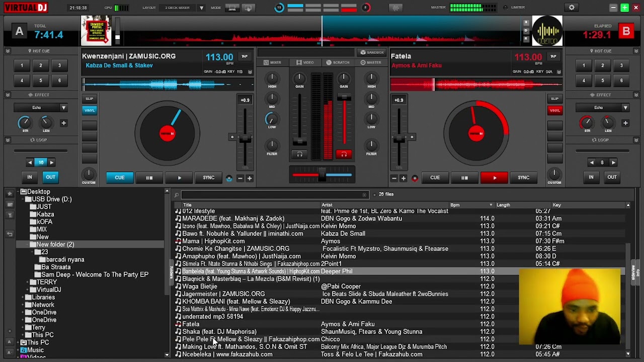Click deck A CUE button

(x=120, y=177)
